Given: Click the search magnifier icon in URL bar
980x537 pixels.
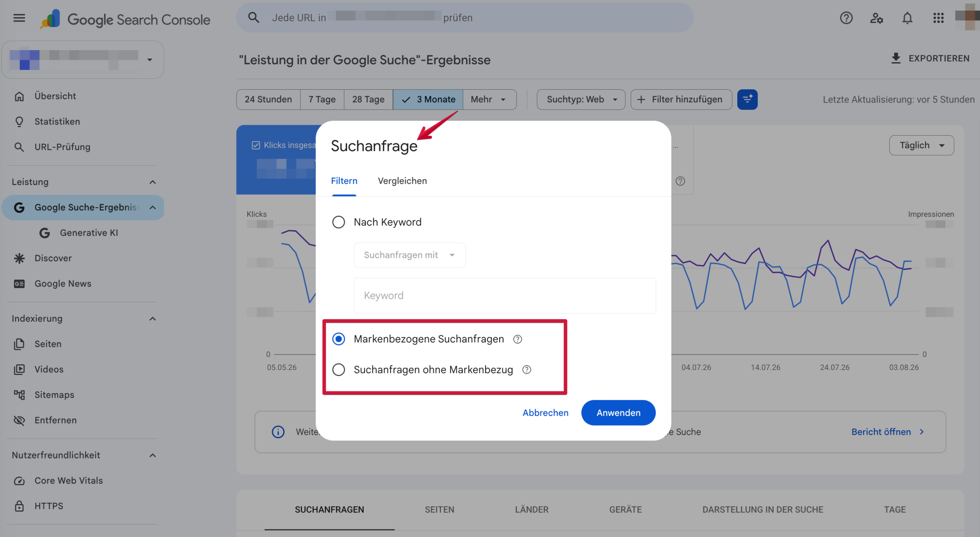Looking at the screenshot, I should 253,18.
